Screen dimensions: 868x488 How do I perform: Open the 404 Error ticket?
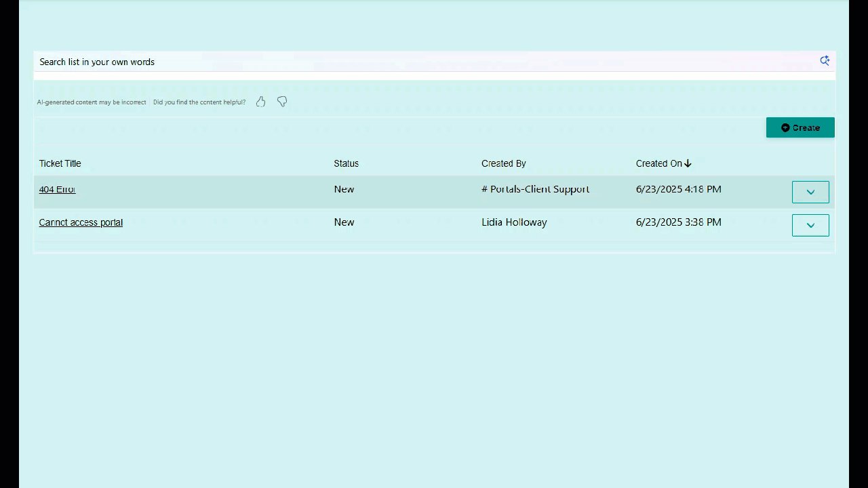pyautogui.click(x=57, y=189)
